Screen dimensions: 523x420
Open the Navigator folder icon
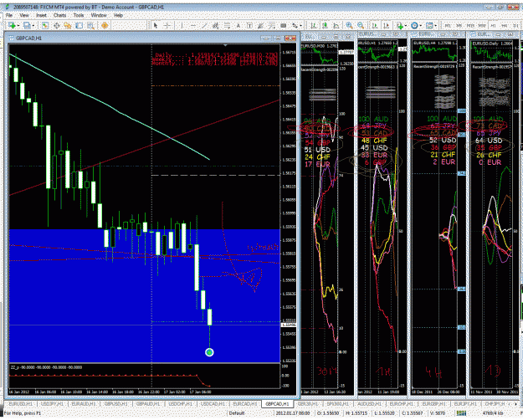click(x=68, y=25)
